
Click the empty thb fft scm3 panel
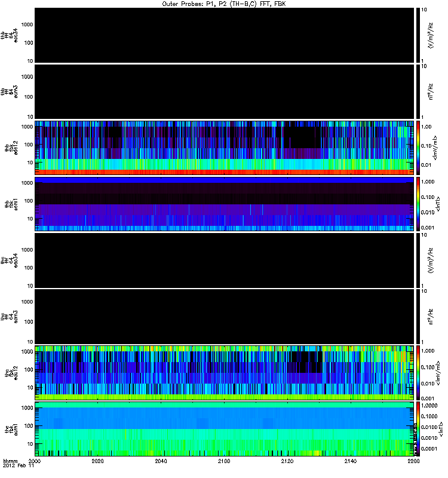[224, 91]
